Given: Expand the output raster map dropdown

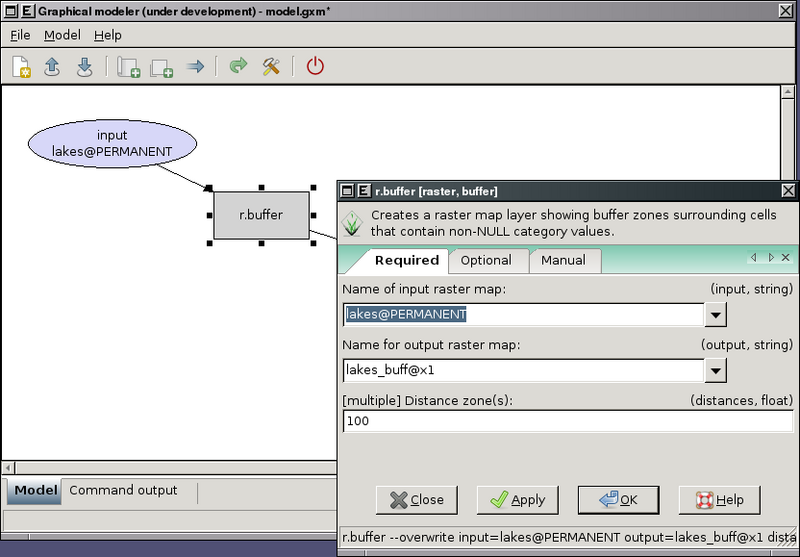Looking at the screenshot, I should tap(715, 370).
